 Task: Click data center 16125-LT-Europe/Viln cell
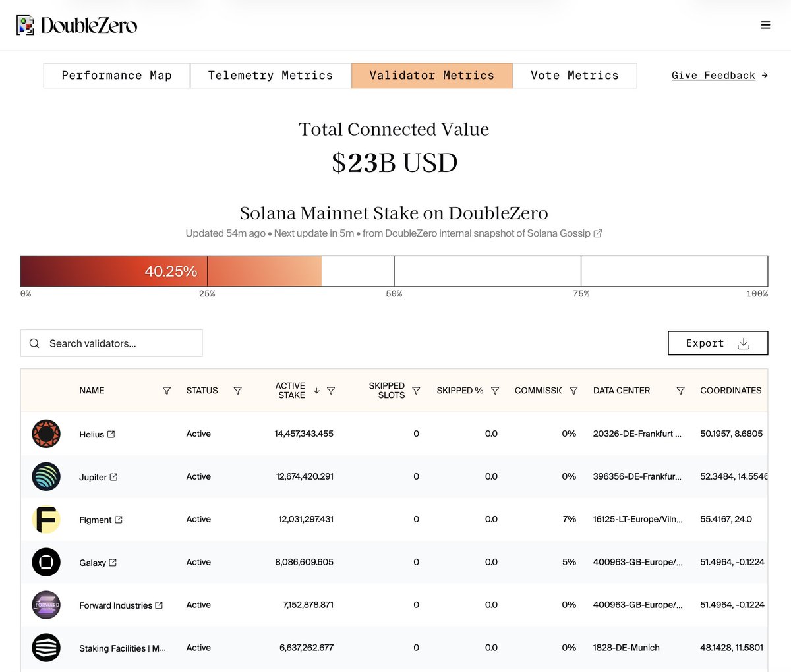coord(637,519)
